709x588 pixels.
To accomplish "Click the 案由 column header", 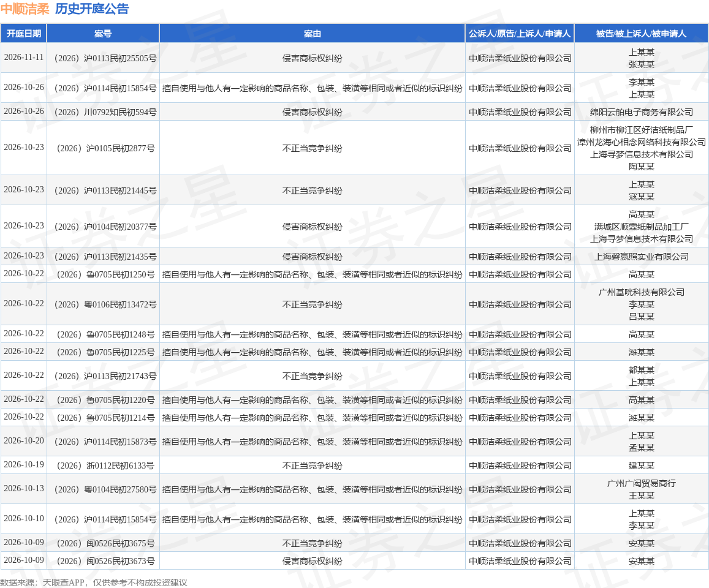I will click(x=312, y=34).
